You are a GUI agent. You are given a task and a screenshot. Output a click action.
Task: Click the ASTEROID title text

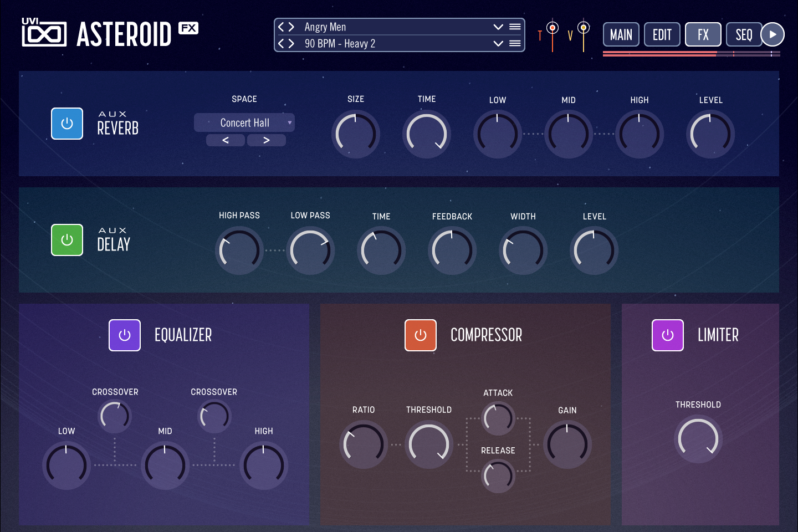point(124,34)
